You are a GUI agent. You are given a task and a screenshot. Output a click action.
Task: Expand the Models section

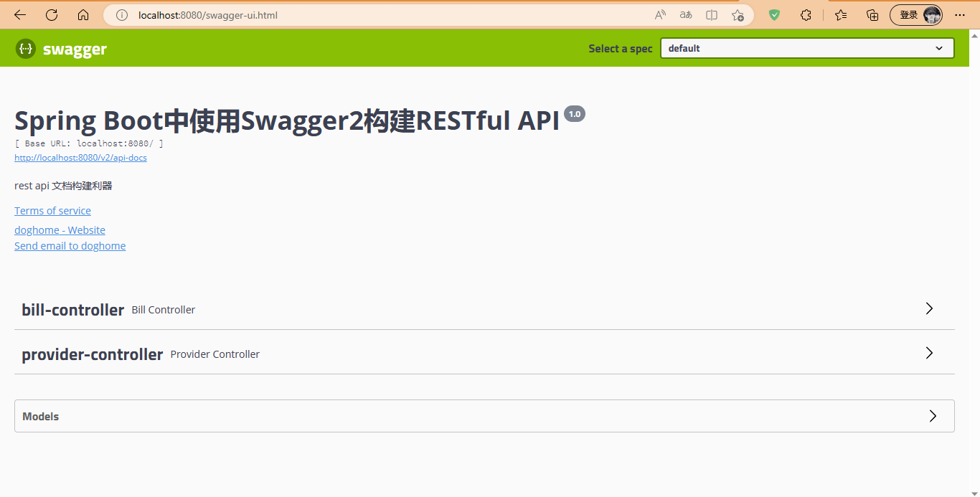pos(484,416)
